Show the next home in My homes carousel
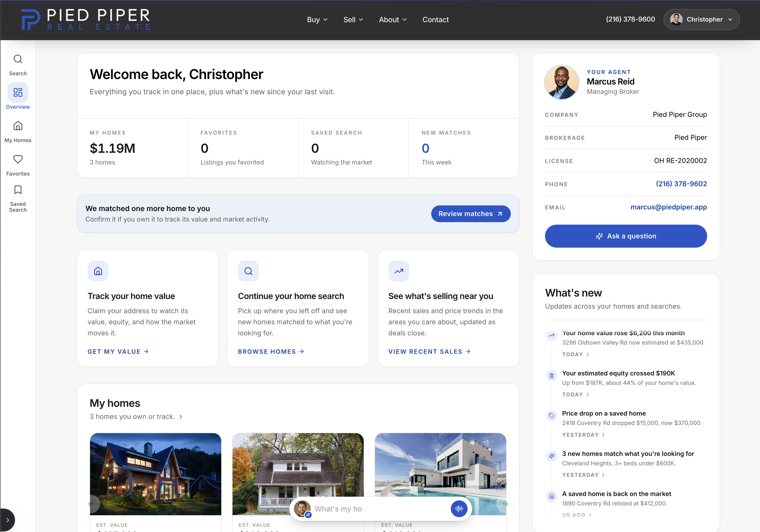The height and width of the screenshot is (532, 760). (x=506, y=504)
